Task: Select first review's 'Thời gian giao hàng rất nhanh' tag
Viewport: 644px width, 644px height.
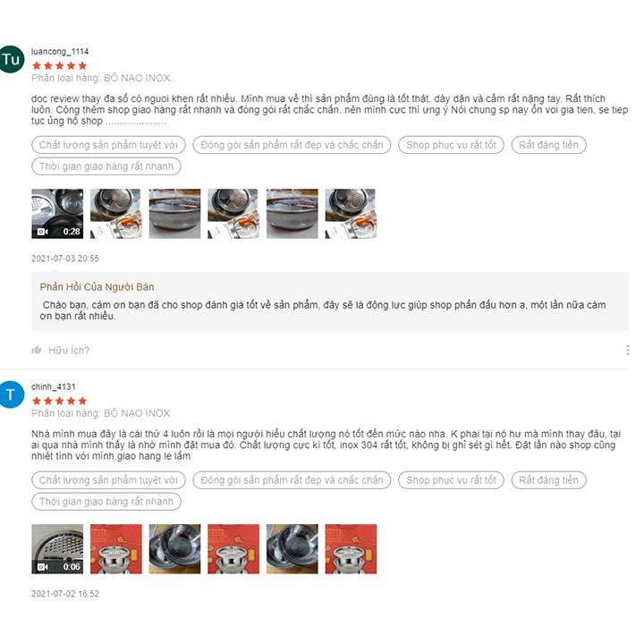Action: click(106, 166)
